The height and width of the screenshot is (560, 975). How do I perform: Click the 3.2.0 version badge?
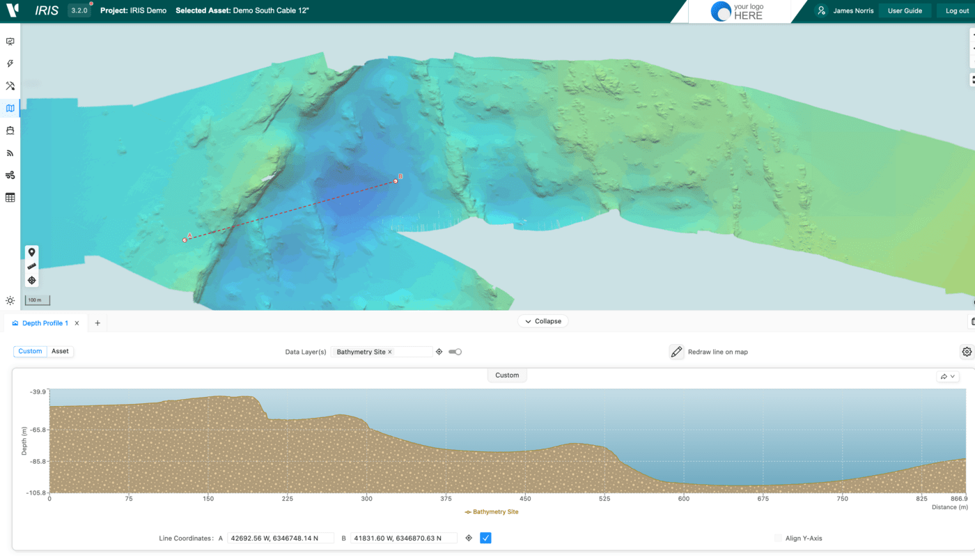click(x=79, y=10)
